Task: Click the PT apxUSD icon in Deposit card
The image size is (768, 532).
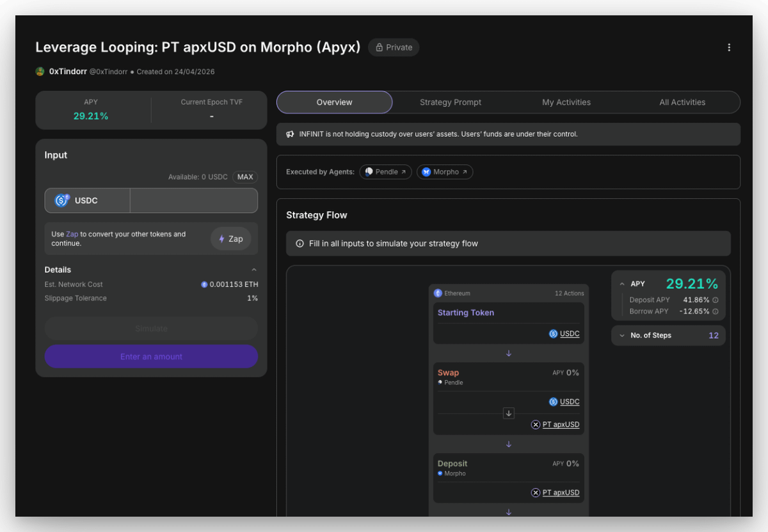Action: coord(536,492)
